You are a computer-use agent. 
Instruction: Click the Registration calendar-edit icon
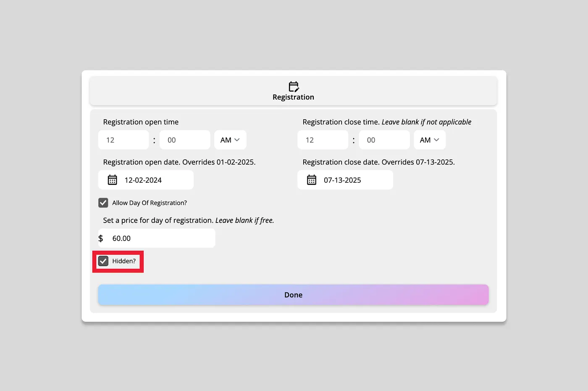click(294, 87)
